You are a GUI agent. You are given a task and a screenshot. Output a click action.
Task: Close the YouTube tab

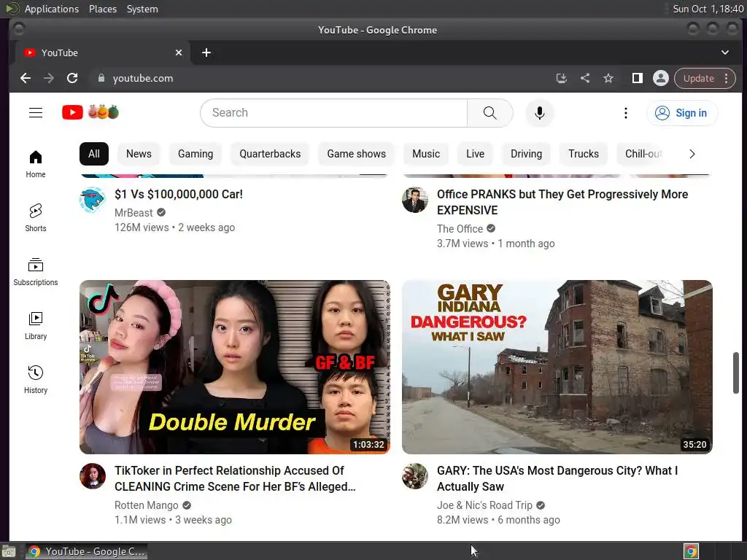point(179,52)
